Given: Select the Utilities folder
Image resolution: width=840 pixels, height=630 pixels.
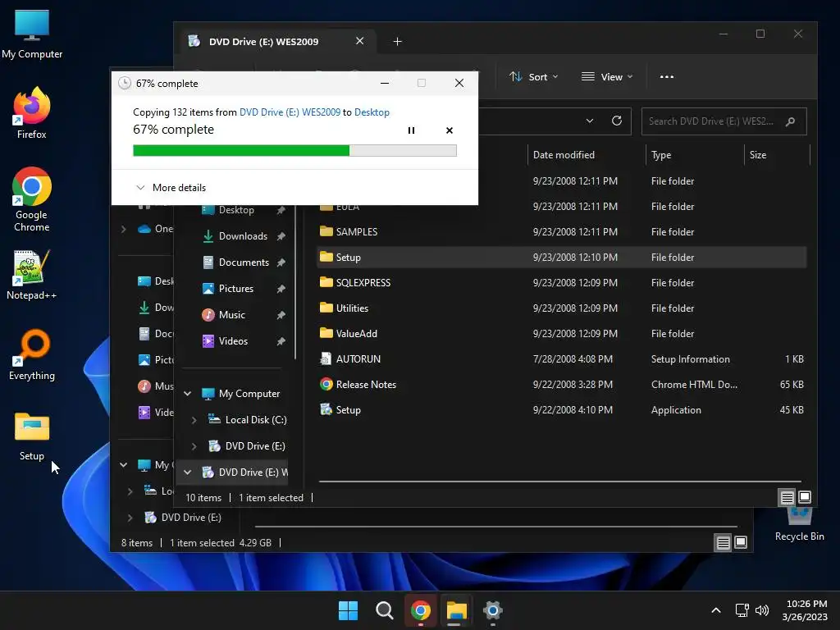Looking at the screenshot, I should [561, 308].
